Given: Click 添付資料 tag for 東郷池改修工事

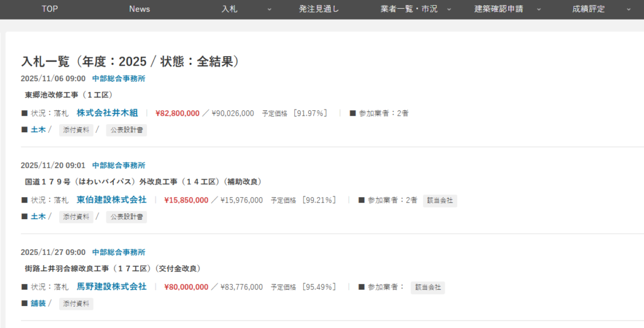Looking at the screenshot, I should [x=76, y=130].
